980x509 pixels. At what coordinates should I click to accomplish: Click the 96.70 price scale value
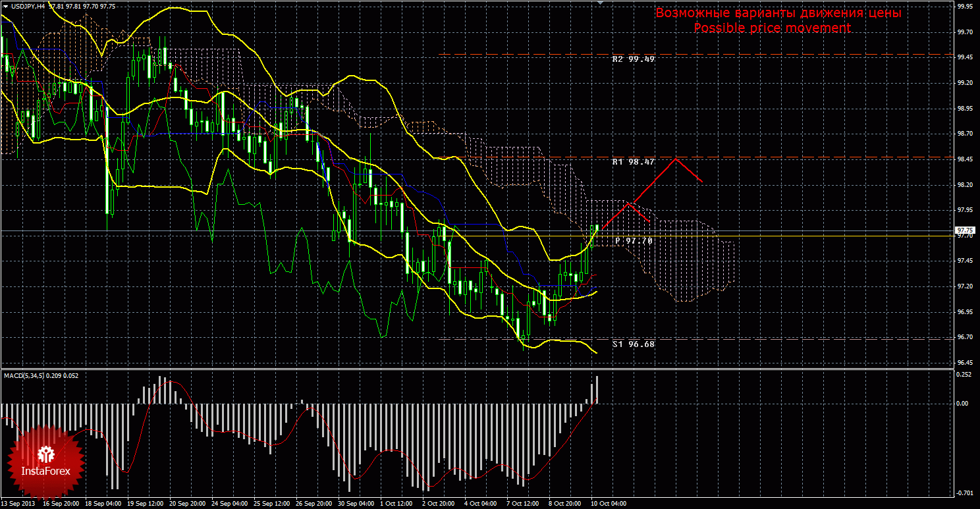click(x=964, y=337)
